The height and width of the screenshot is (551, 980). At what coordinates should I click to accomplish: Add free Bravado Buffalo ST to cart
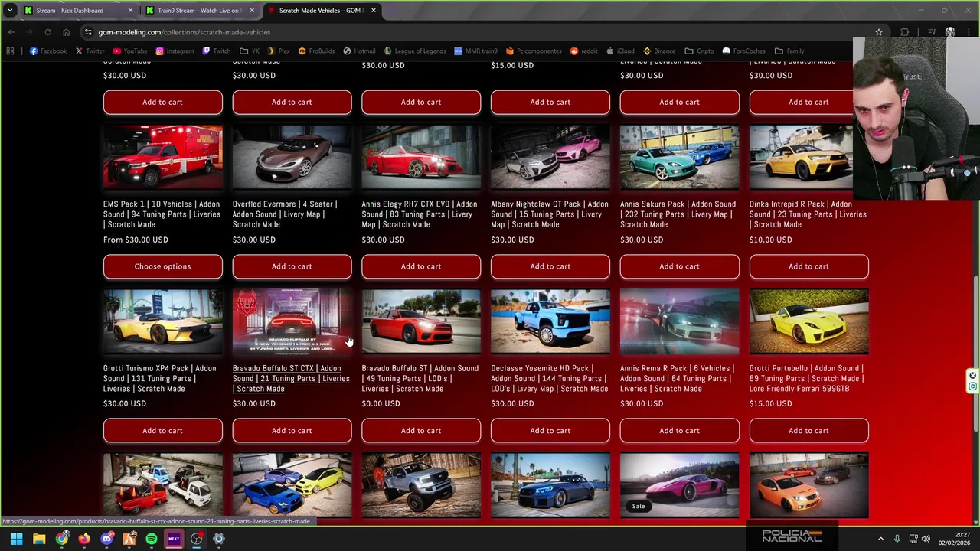point(421,431)
